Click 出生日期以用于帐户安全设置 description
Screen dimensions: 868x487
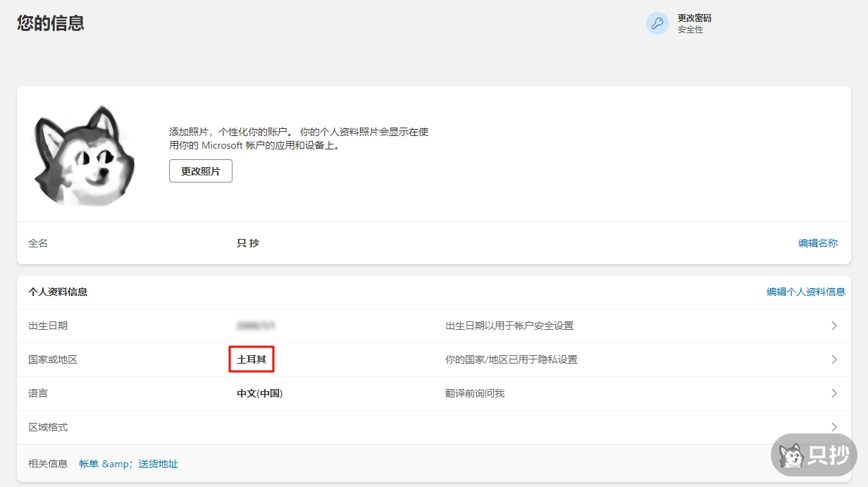[509, 326]
